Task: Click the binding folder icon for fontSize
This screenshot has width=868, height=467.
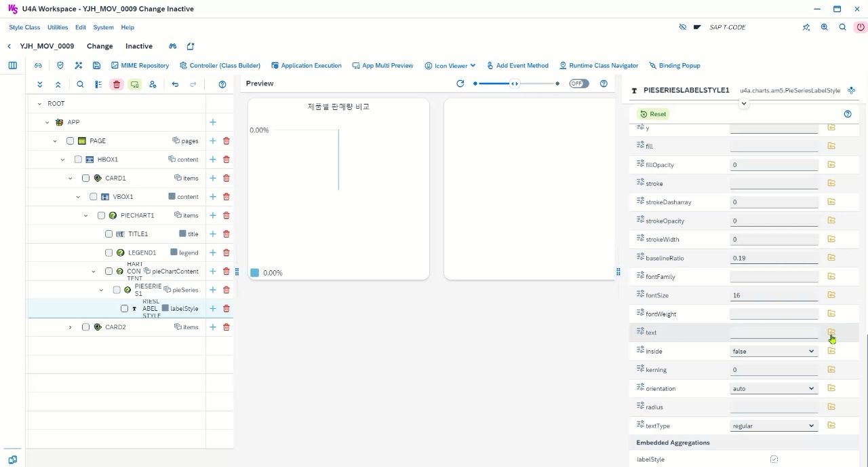Action: pyautogui.click(x=831, y=295)
